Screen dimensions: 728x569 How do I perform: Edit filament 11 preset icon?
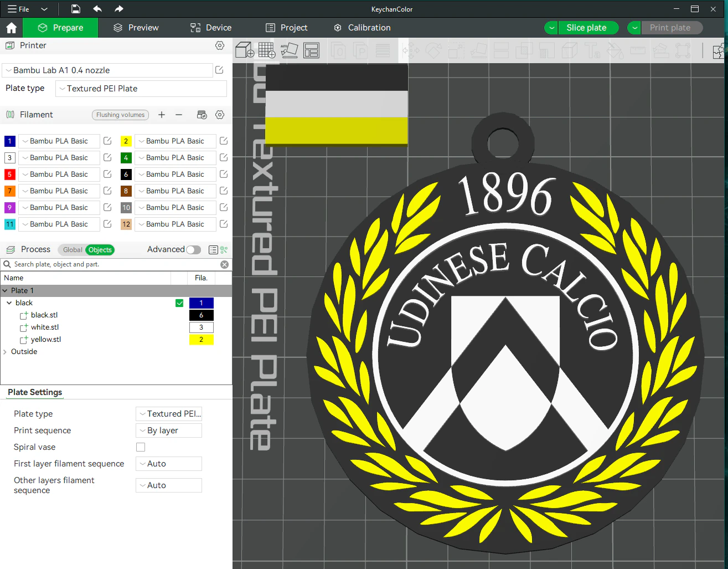tap(107, 224)
